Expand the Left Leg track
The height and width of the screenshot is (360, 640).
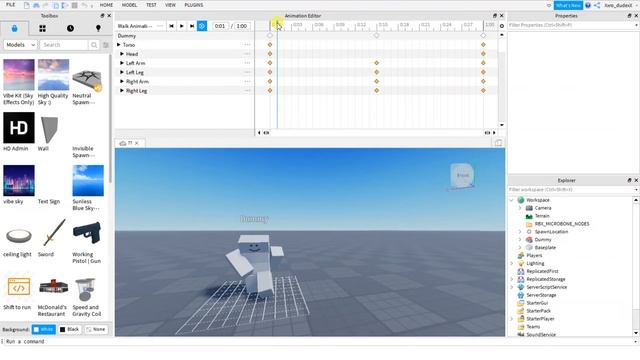122,72
